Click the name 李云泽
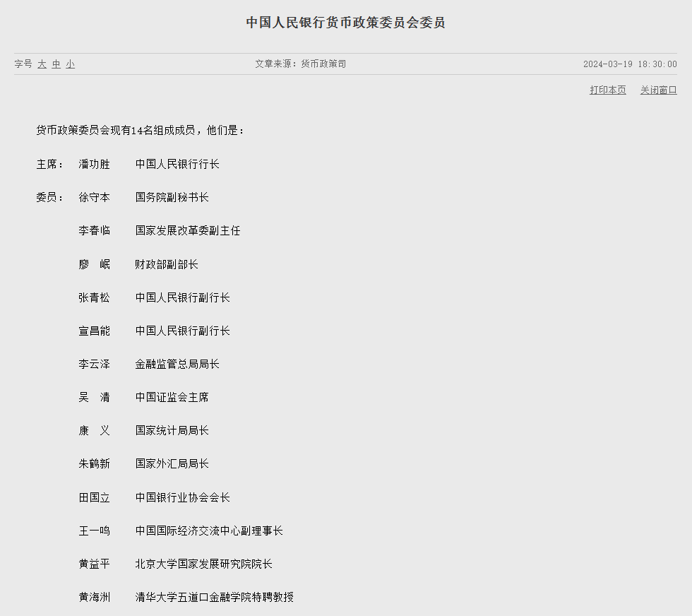Viewport: 692px width, 616px height. pyautogui.click(x=94, y=365)
